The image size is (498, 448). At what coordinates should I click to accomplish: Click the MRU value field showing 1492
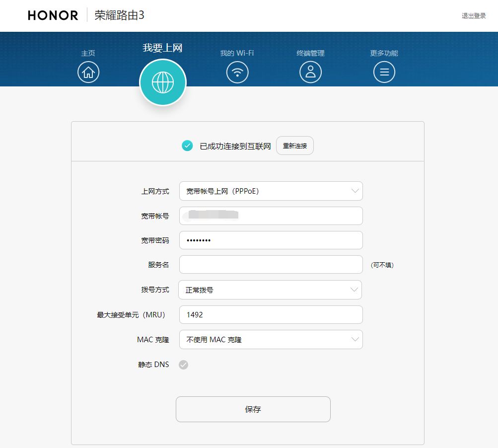coord(271,314)
